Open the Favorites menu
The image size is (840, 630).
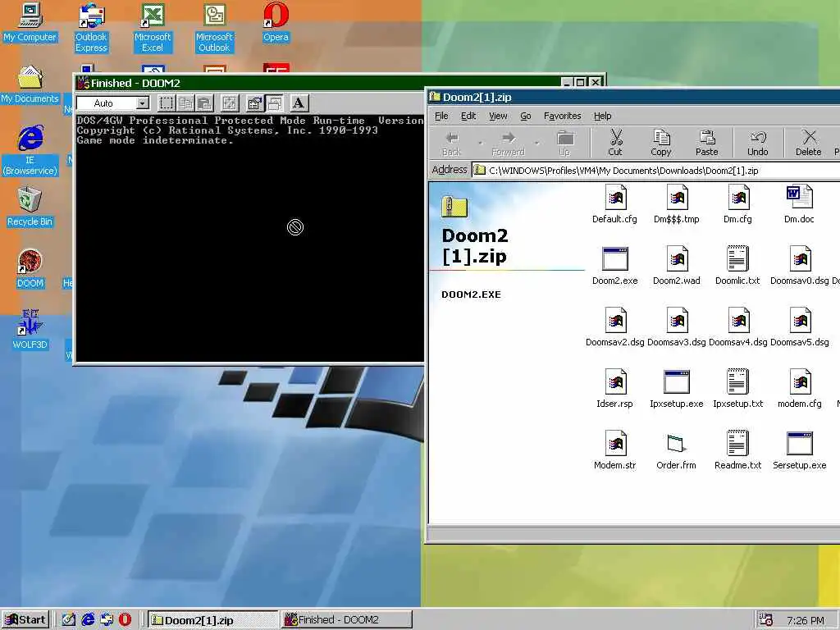562,116
